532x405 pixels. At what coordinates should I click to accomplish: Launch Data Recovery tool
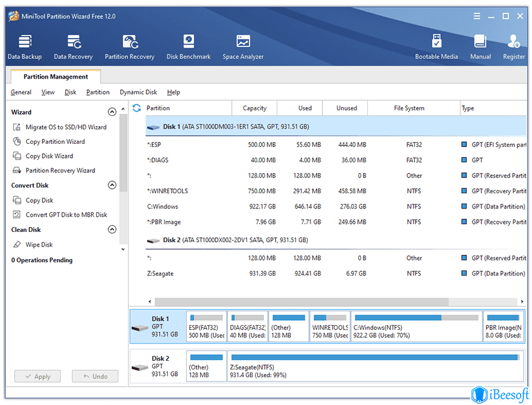click(73, 47)
